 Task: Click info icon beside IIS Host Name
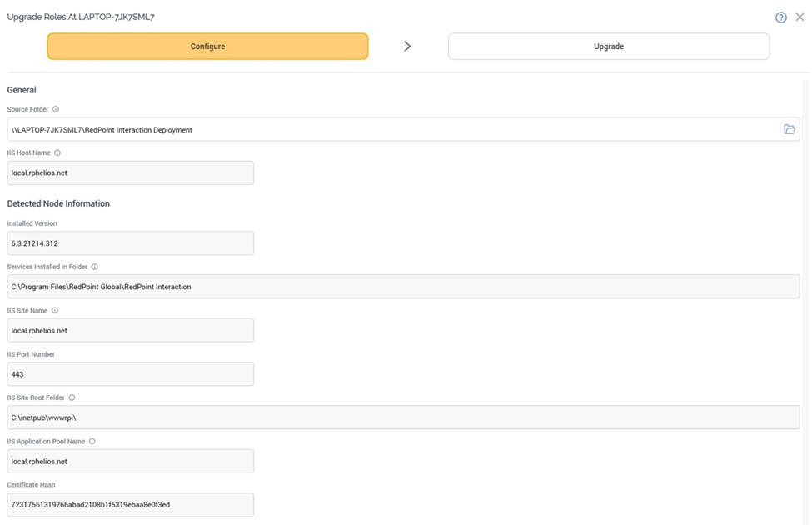57,153
